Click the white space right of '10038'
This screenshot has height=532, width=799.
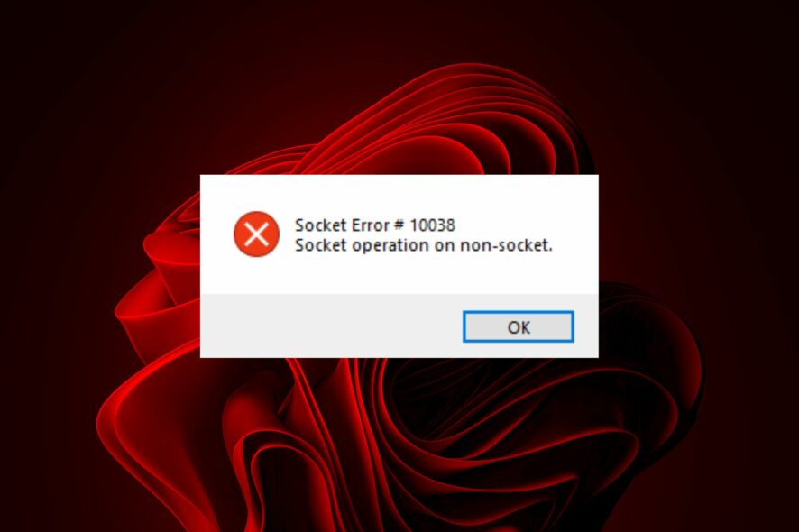click(x=525, y=225)
